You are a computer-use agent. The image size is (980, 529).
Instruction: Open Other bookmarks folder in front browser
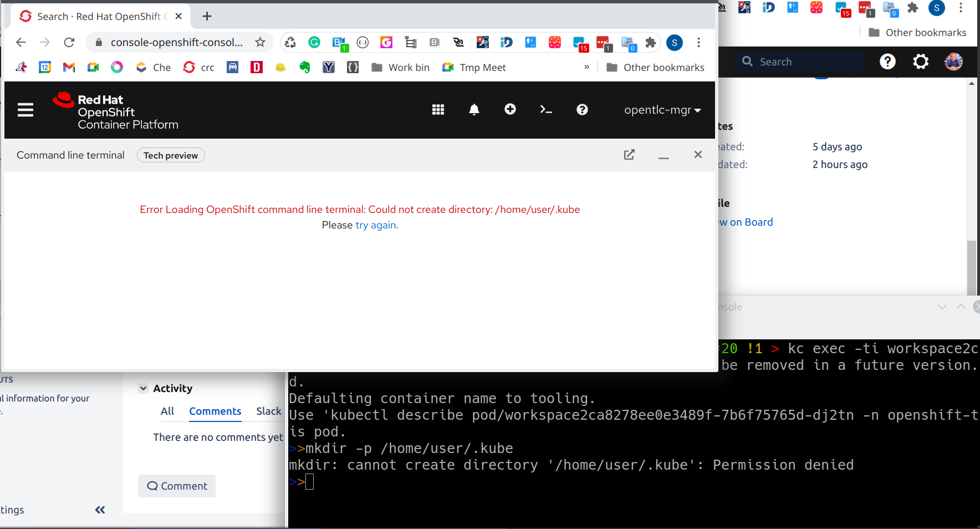point(656,67)
